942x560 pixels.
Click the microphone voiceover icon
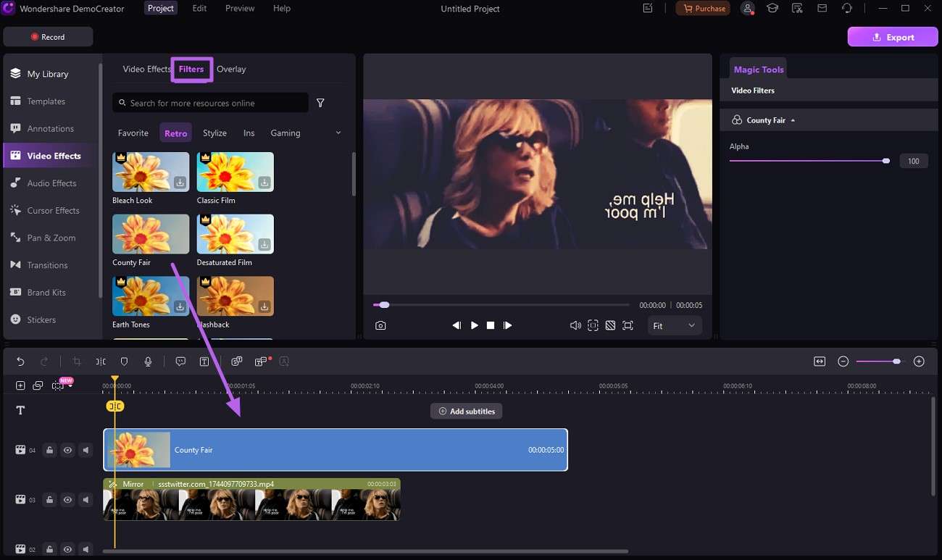tap(148, 362)
